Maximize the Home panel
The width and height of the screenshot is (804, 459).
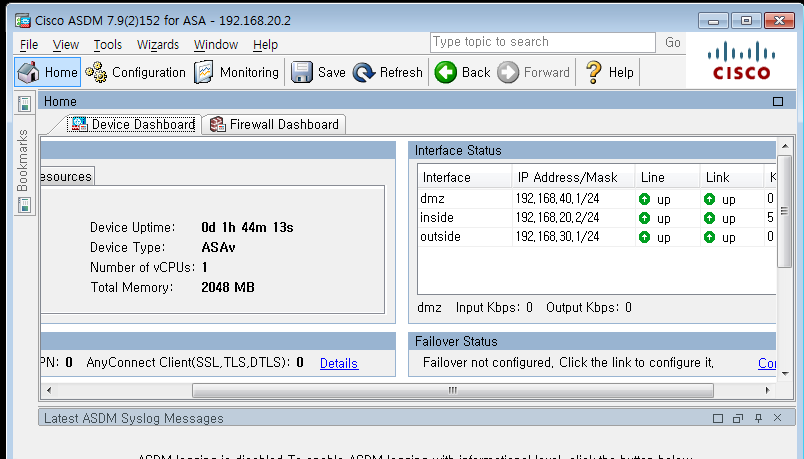pyautogui.click(x=778, y=102)
